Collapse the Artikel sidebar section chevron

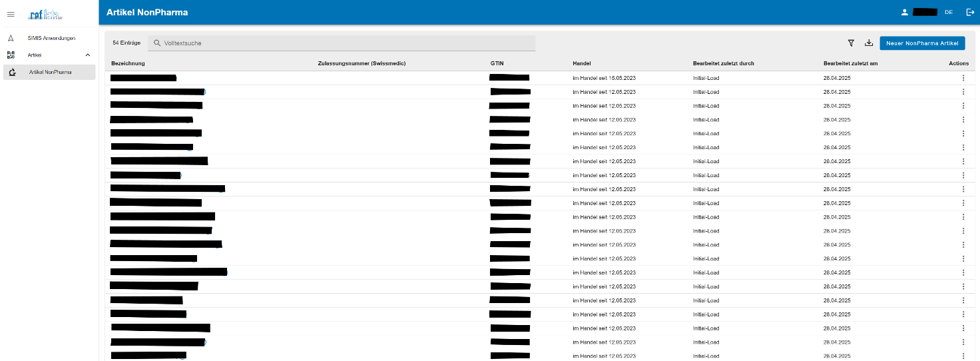pyautogui.click(x=88, y=55)
